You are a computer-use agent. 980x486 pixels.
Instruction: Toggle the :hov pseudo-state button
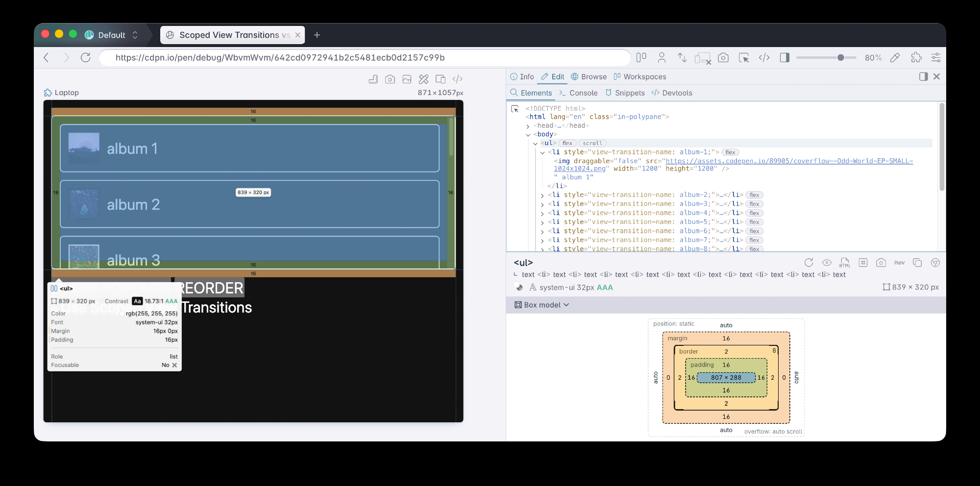point(899,263)
